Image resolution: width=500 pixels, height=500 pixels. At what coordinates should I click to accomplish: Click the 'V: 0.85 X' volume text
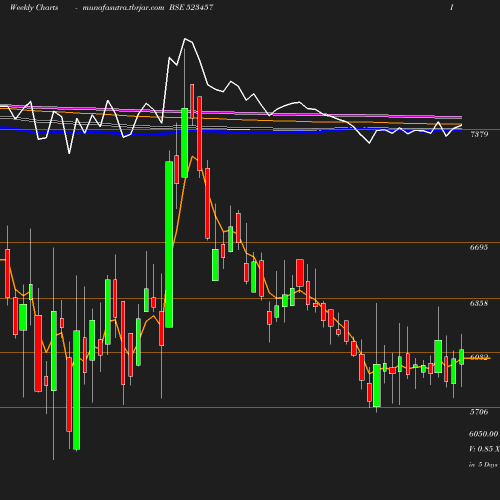[x=484, y=449]
